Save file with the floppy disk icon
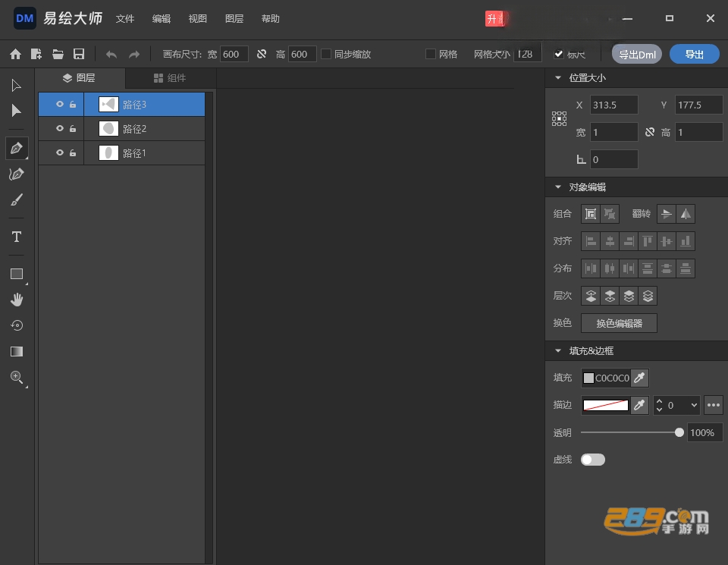This screenshot has height=565, width=728. (79, 54)
